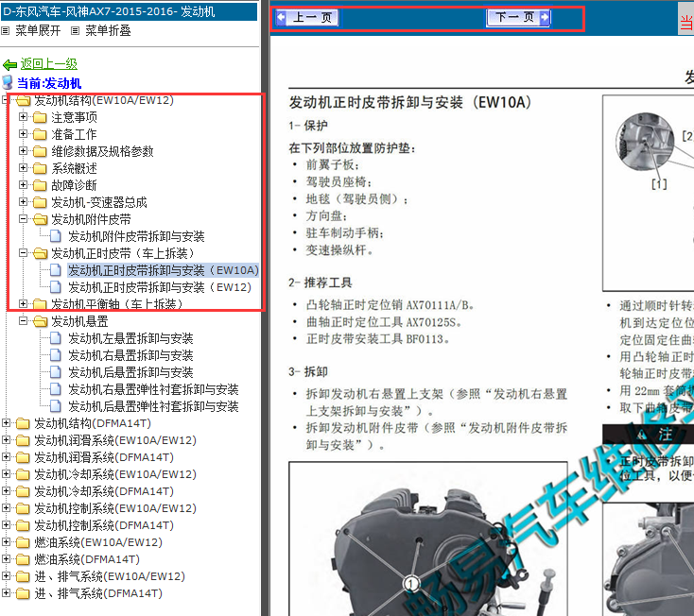The image size is (694, 616).
Task: Click folder icon of 发动机冷却系统(EW10A/EW12)
Action: coord(23,474)
